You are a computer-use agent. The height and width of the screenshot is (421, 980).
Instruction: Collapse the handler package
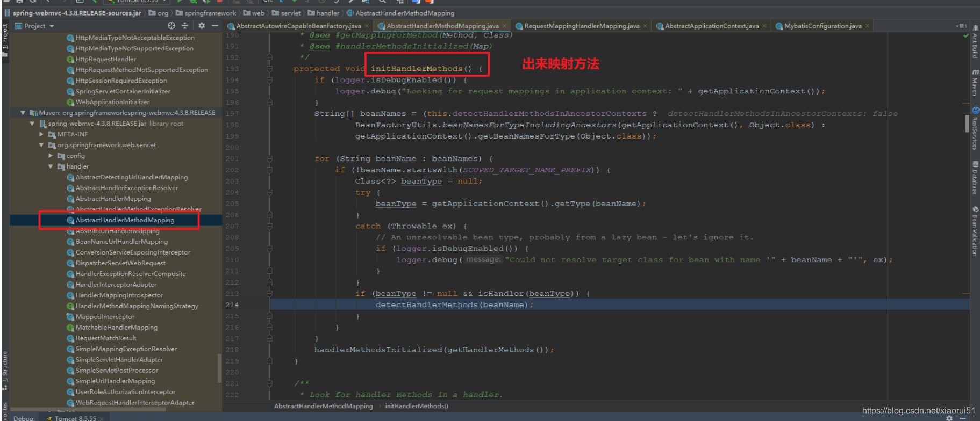[x=51, y=166]
